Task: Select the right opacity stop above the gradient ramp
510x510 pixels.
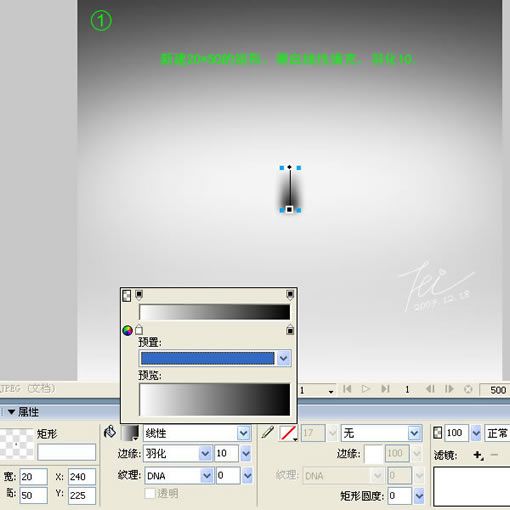Action: click(290, 295)
